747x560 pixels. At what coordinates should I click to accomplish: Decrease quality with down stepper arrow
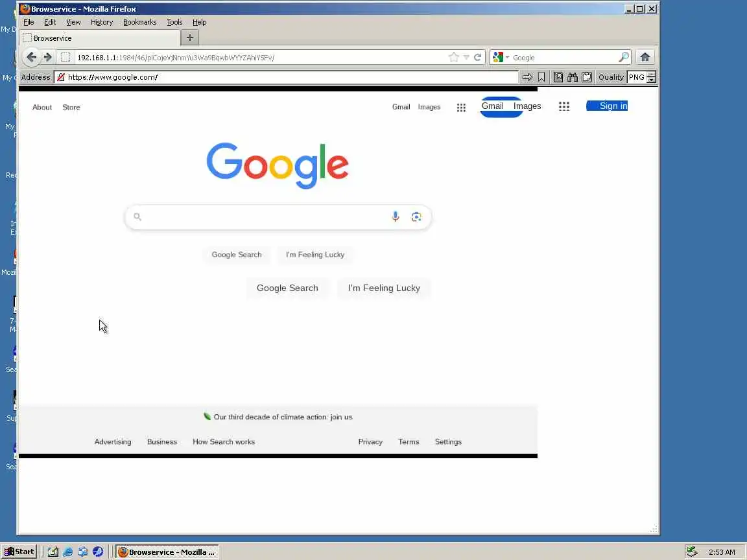651,80
